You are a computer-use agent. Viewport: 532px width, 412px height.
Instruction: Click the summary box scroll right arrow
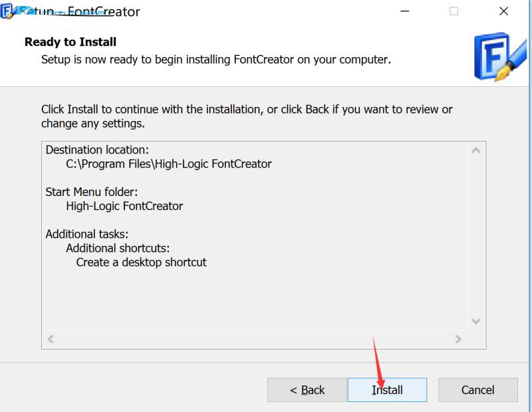pyautogui.click(x=458, y=339)
